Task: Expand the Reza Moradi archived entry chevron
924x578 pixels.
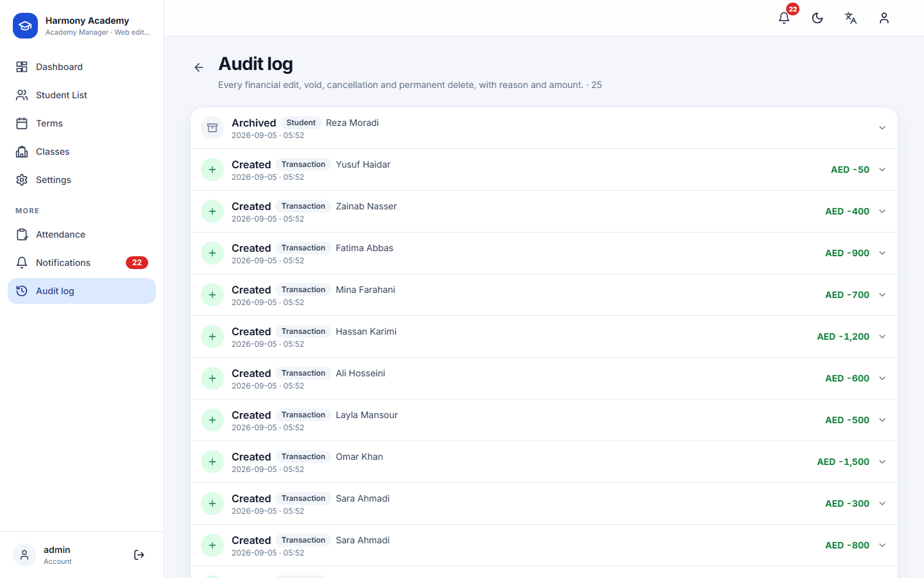Action: point(882,128)
